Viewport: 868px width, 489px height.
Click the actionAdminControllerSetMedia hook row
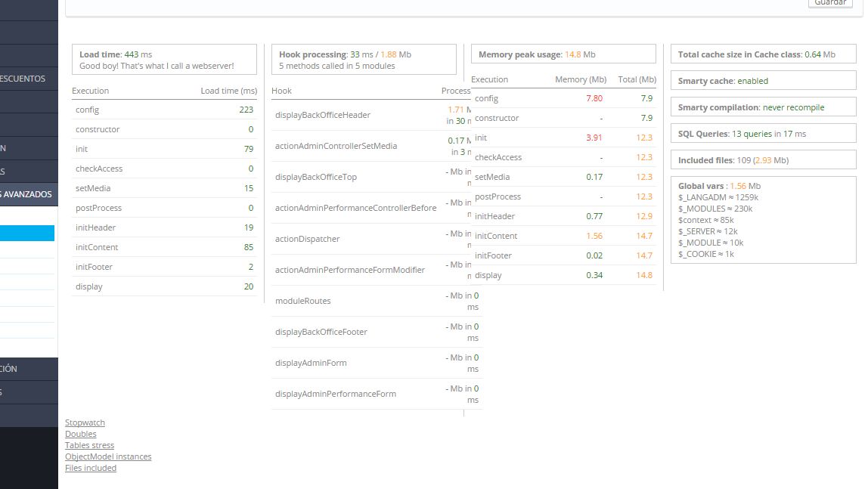[x=371, y=146]
